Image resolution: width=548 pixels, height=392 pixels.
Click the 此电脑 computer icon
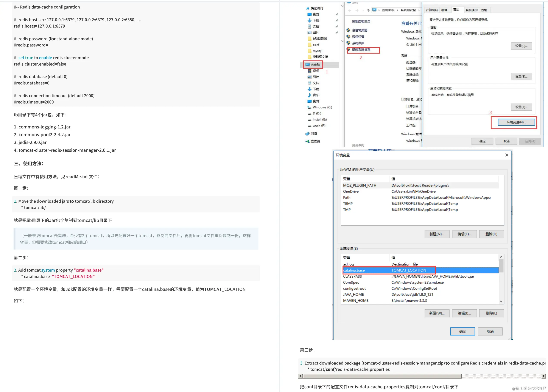pyautogui.click(x=307, y=65)
